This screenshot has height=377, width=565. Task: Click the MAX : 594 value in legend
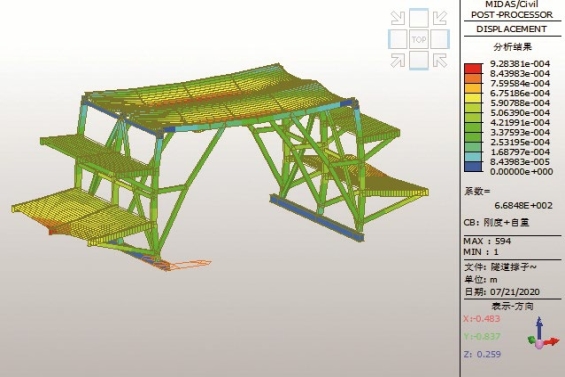tap(487, 241)
